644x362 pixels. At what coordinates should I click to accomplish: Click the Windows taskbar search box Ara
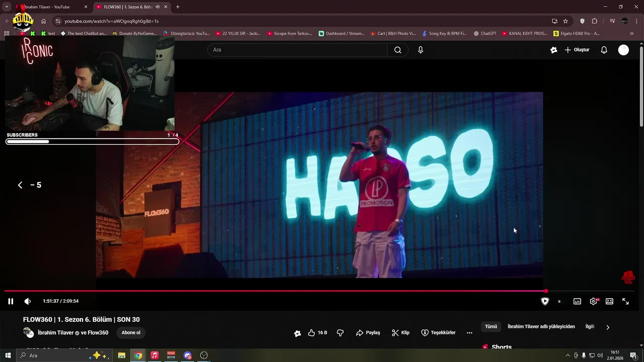(64, 355)
